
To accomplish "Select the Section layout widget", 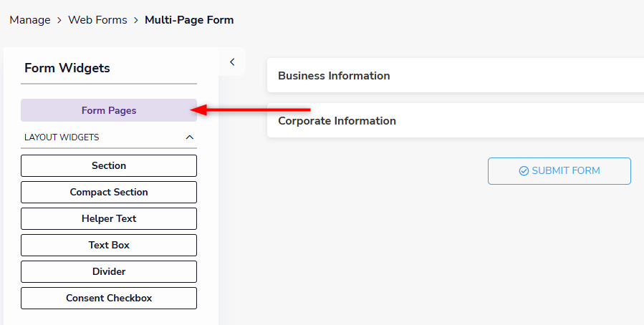I will click(x=109, y=165).
